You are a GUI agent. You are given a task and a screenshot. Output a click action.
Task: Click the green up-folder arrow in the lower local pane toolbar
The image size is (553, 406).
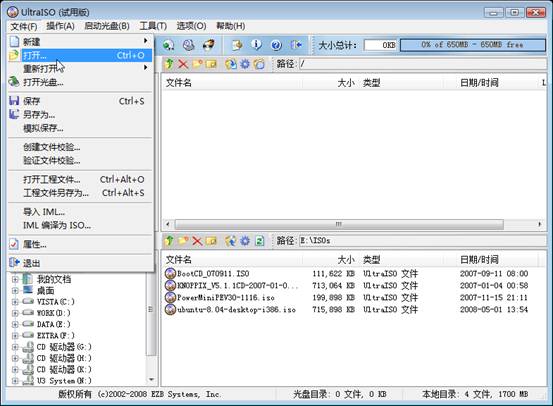click(170, 241)
